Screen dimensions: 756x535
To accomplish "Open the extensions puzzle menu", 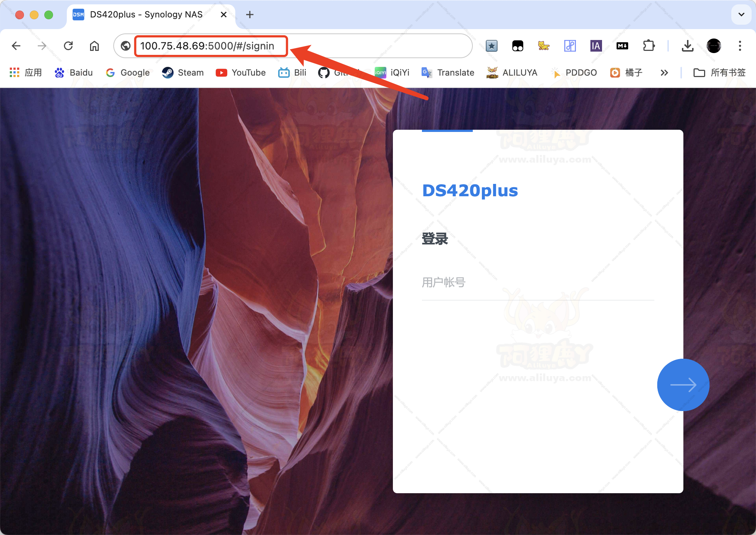I will point(649,46).
